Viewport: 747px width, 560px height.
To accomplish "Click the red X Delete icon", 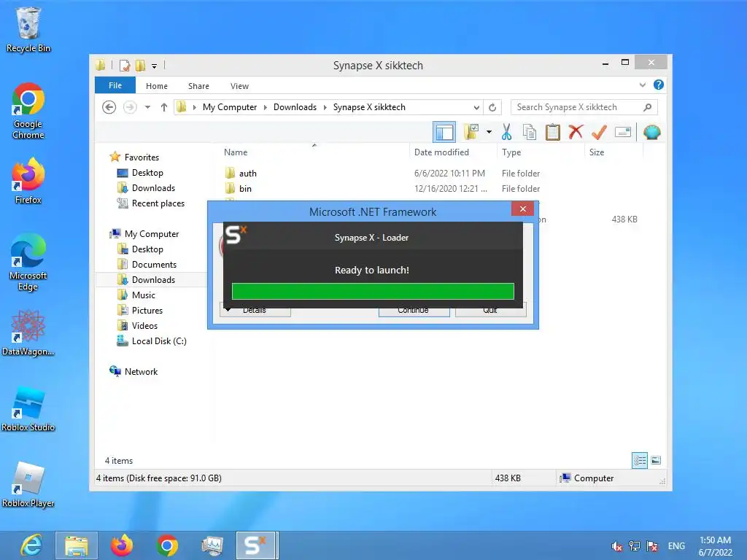I will click(x=576, y=131).
